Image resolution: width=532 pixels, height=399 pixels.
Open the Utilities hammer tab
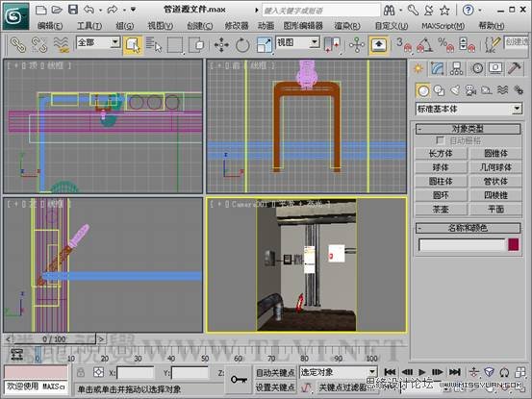515,69
